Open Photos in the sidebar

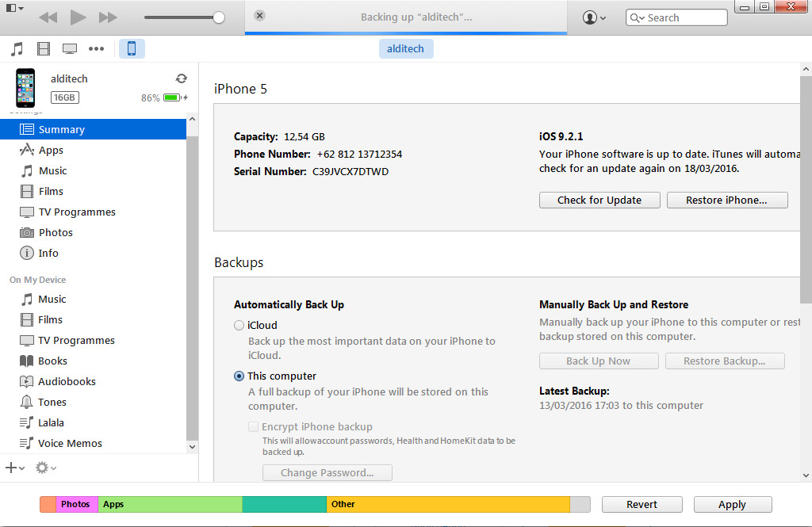pyautogui.click(x=94, y=232)
